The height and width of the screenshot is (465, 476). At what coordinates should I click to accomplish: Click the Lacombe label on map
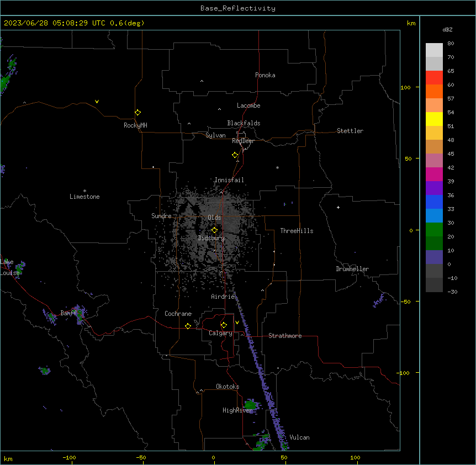click(x=248, y=105)
